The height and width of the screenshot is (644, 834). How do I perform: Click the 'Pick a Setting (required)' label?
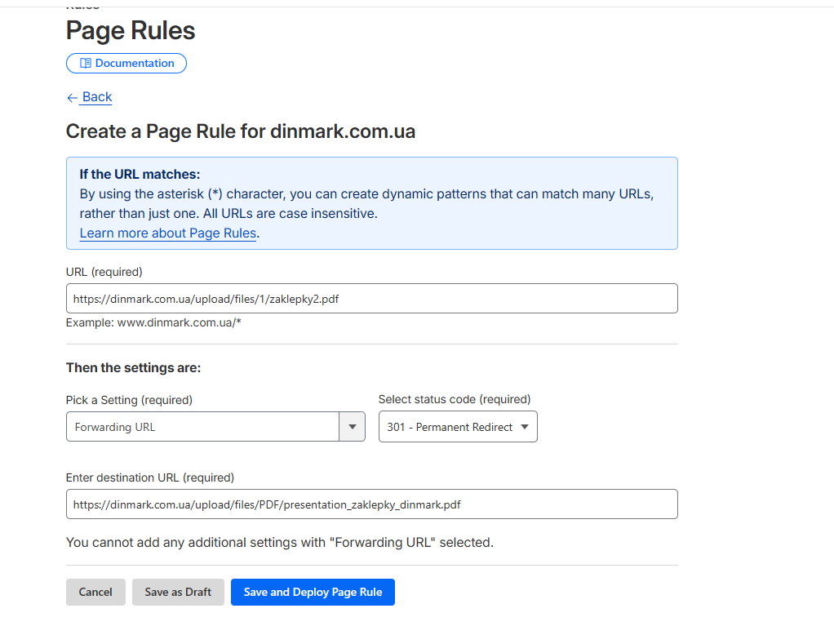point(129,400)
